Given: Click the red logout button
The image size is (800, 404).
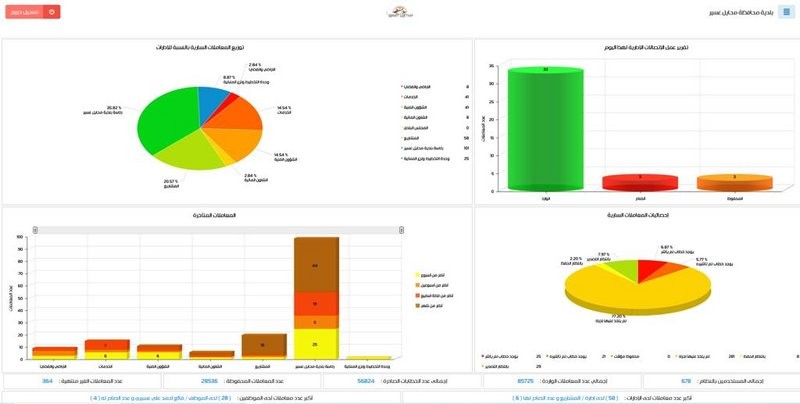Looking at the screenshot, I should pos(37,12).
